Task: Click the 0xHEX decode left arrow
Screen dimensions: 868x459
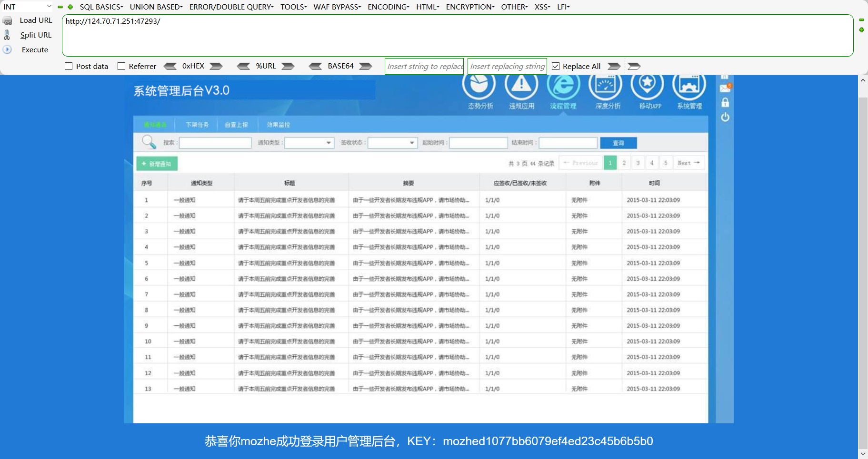Action: 170,66
